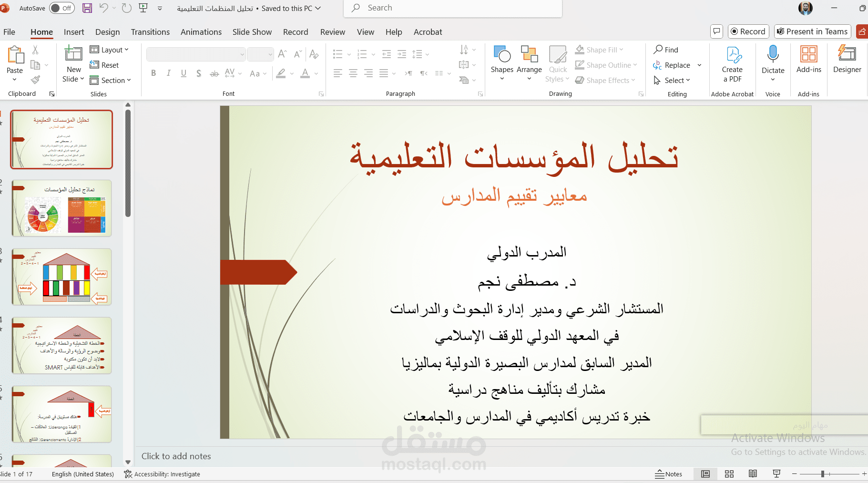This screenshot has width=868, height=483.
Task: Click Accessibility: Investigate in status bar
Action: point(162,474)
